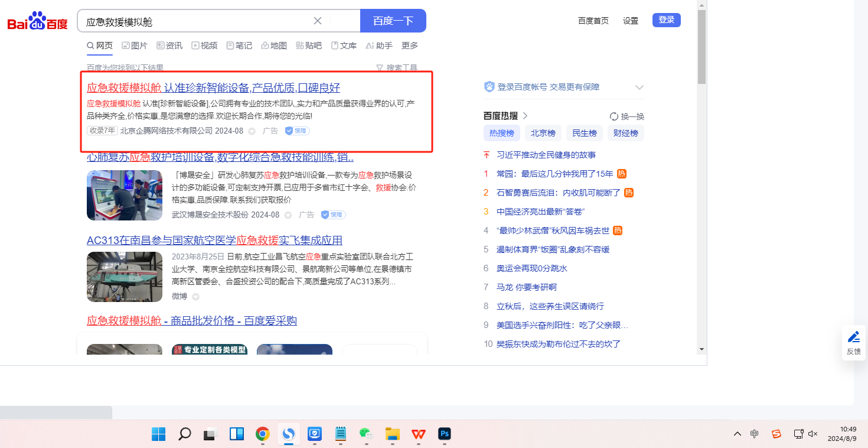Expand the arrow beside 北京企腾网络技术有限公司 2024-08
The width and height of the screenshot is (868, 448).
(x=252, y=131)
